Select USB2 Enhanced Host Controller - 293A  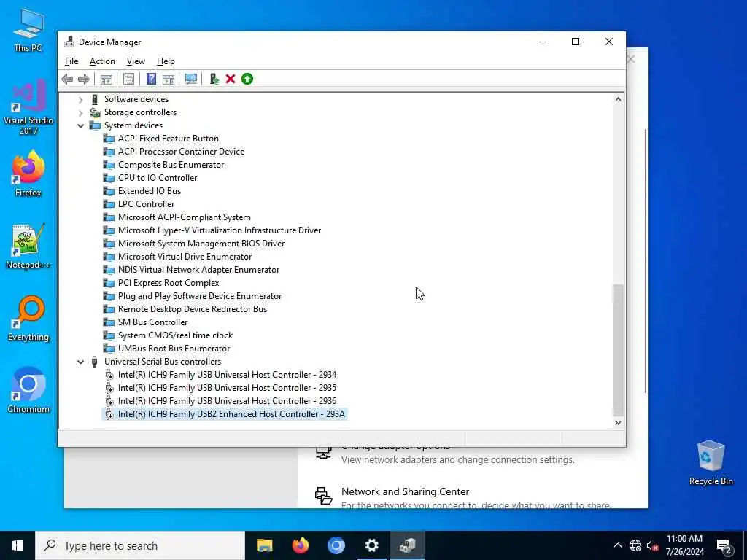[x=231, y=414]
